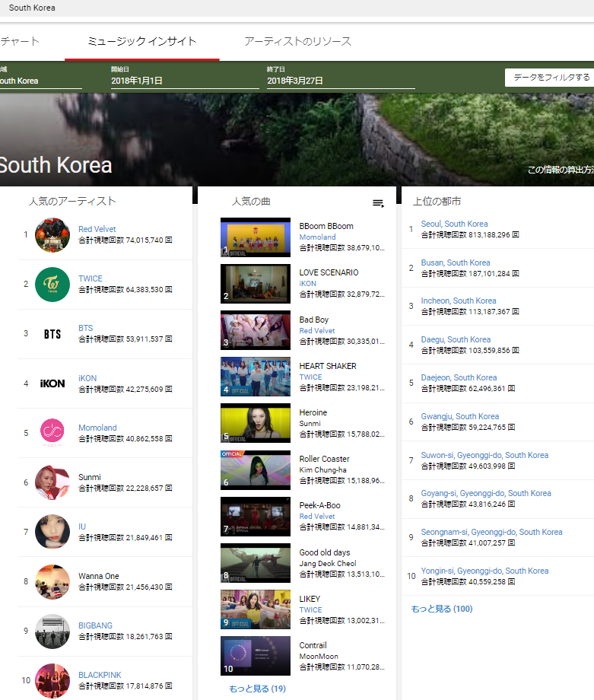Open the Momoland artist name link
This screenshot has height=700, width=594.
[x=98, y=428]
